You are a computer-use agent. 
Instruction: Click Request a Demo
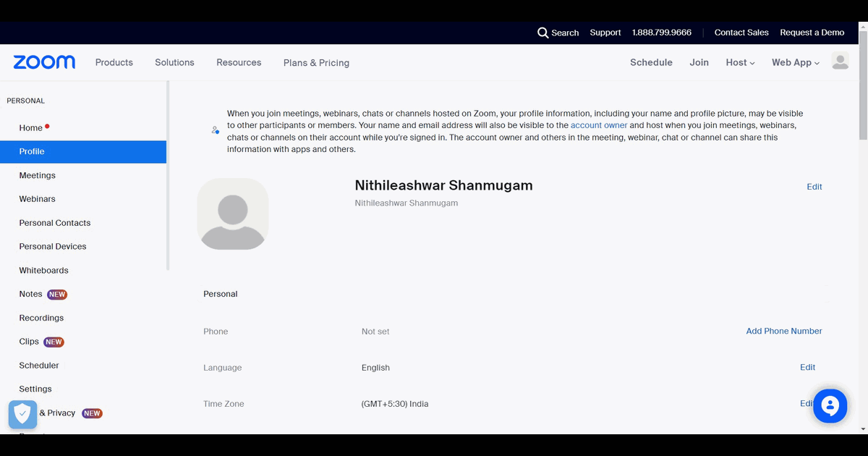tap(812, 33)
